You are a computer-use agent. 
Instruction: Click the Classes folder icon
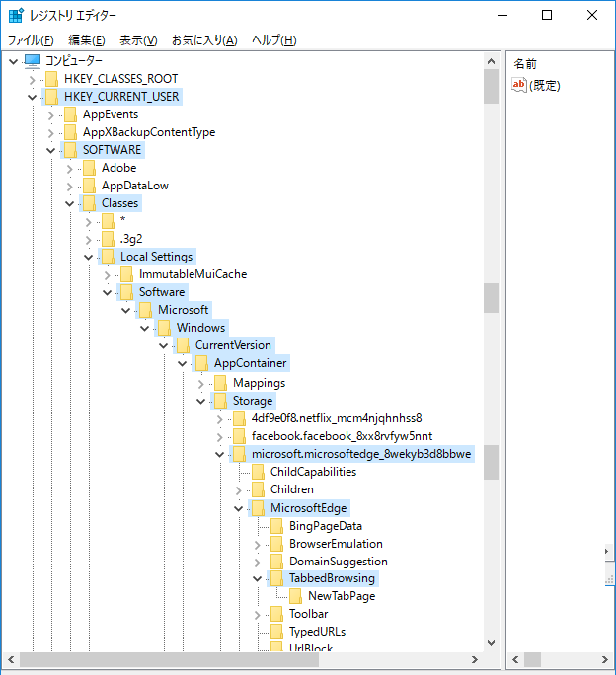coord(89,203)
